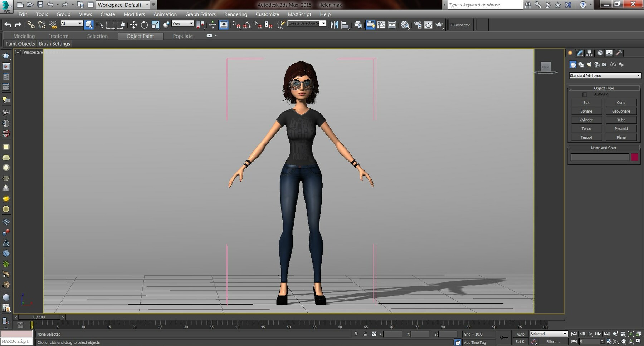The width and height of the screenshot is (644, 346).
Task: Switch to the Modify command panel
Action: pyautogui.click(x=580, y=53)
